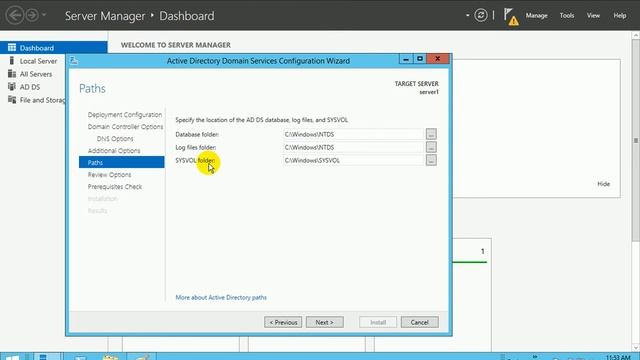Screen dimensions: 640x360
Task: Select the Paths wizard step
Action: 122,162
